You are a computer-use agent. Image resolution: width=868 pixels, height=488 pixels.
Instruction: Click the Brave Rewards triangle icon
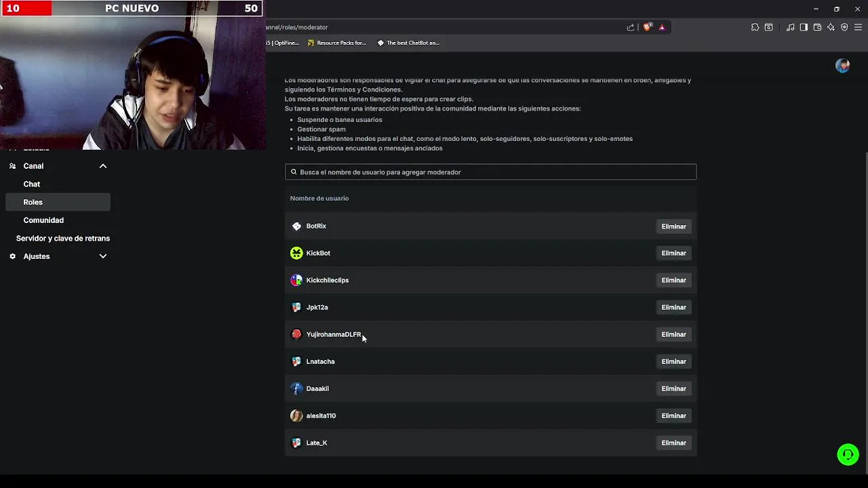tap(662, 27)
